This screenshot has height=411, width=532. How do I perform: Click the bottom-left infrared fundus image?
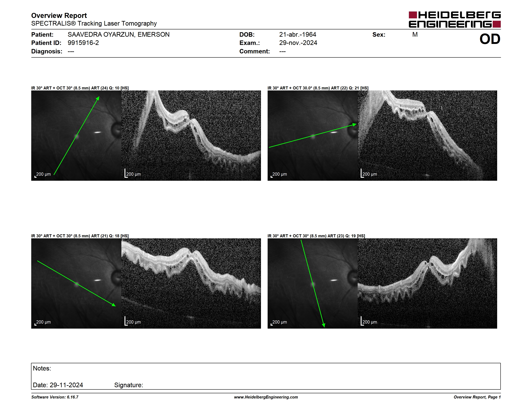coord(76,283)
